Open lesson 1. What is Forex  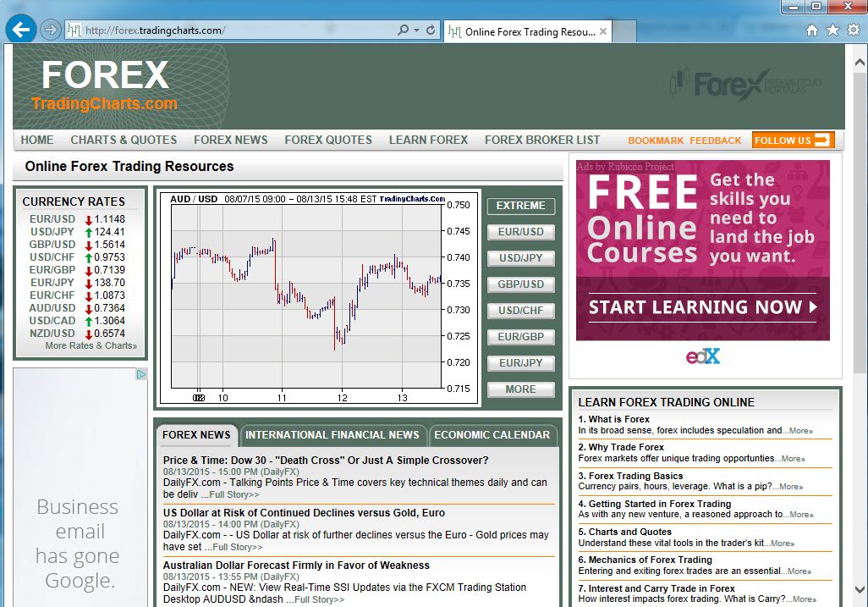pyautogui.click(x=614, y=419)
